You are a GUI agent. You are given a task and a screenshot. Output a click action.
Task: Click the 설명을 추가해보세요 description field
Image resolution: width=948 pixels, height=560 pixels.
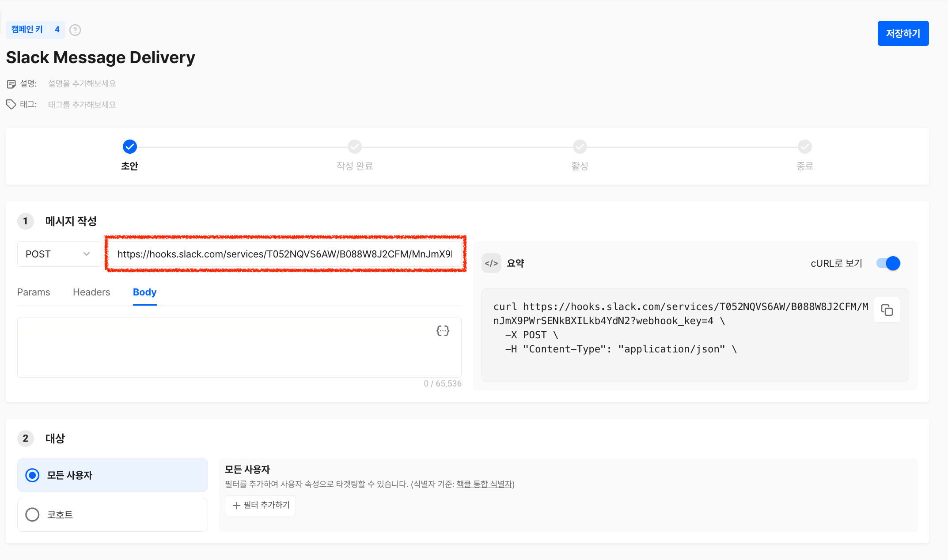(82, 84)
